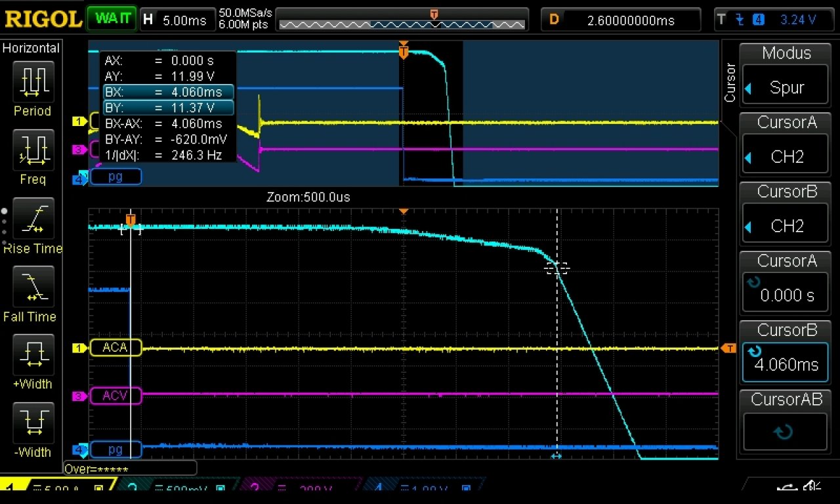Viewport: 840px width, 504px height.
Task: Click the RIGOL logo
Action: tap(43, 18)
